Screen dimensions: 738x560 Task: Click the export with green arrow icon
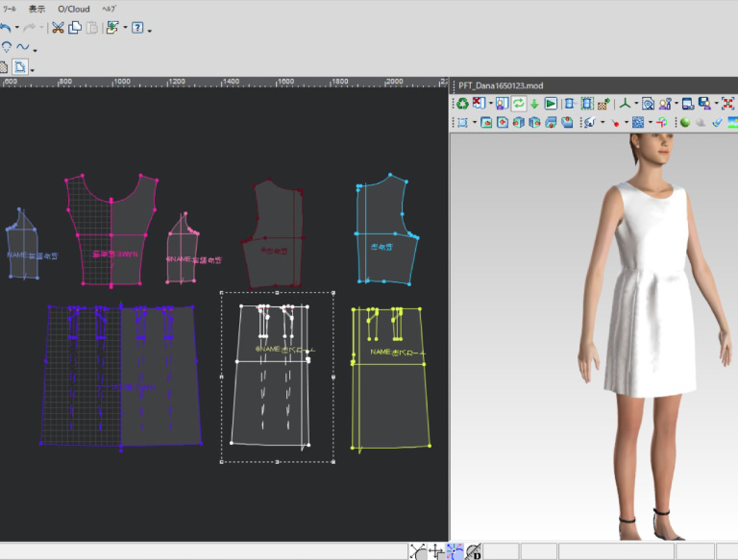click(112, 28)
